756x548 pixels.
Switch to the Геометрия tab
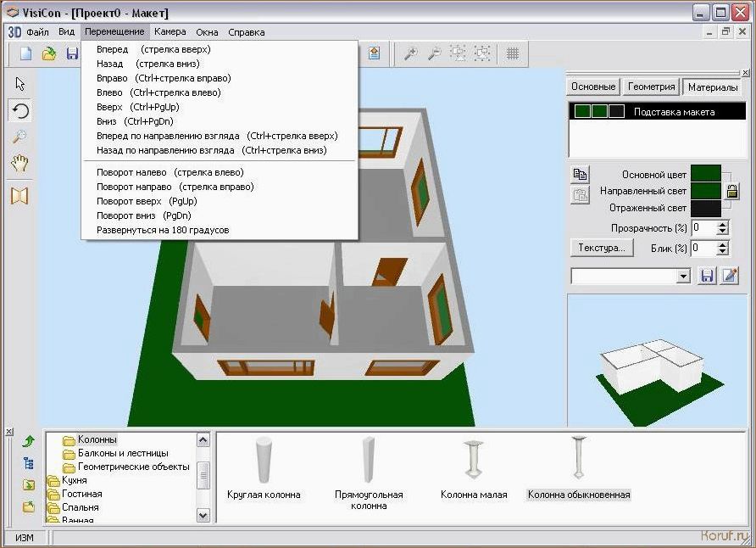tap(651, 87)
